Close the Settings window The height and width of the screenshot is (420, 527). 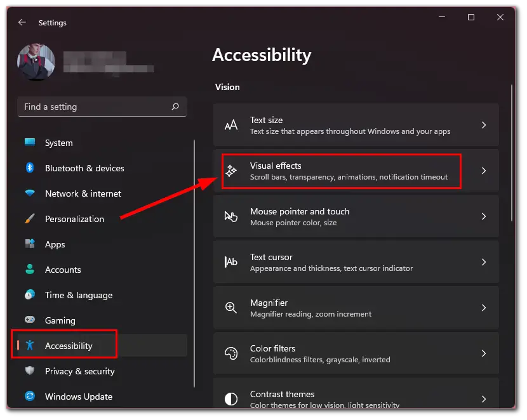(500, 16)
